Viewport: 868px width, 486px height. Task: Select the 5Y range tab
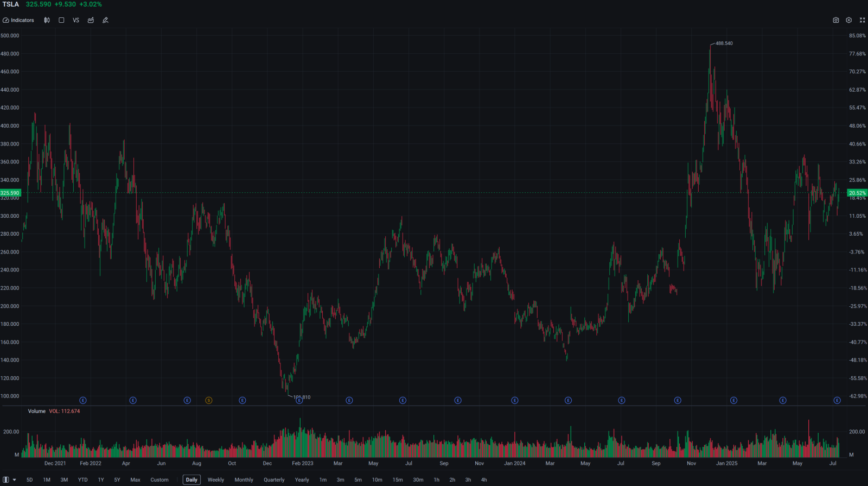coord(117,479)
